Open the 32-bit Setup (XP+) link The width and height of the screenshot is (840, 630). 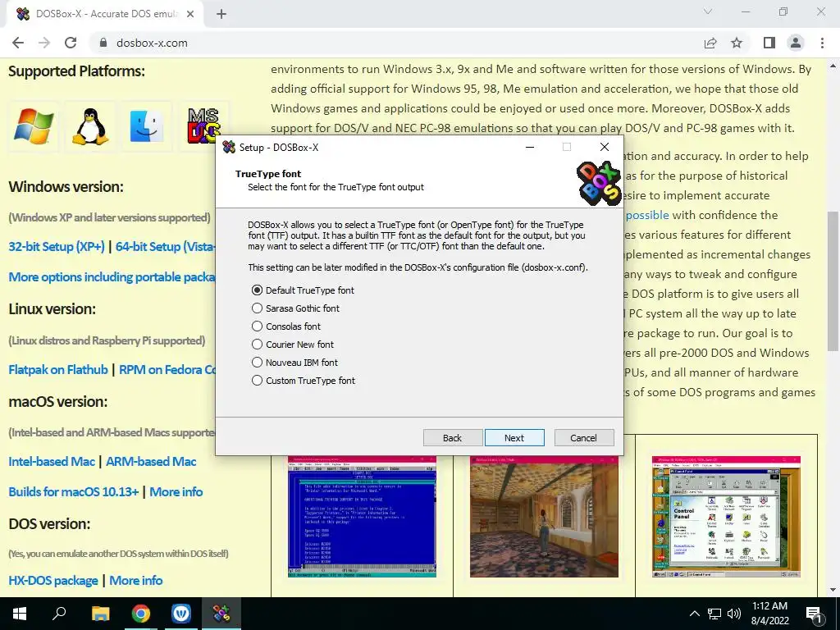[57, 246]
